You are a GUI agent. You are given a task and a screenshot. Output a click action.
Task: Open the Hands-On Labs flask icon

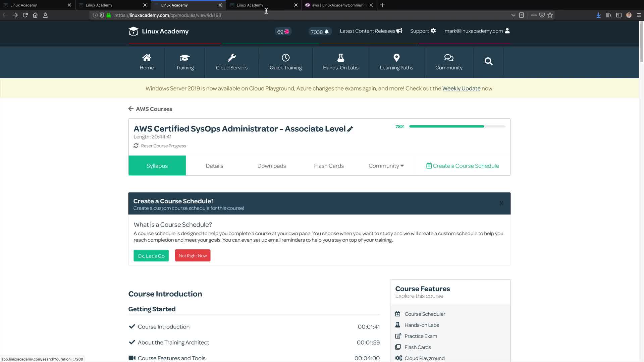[340, 58]
